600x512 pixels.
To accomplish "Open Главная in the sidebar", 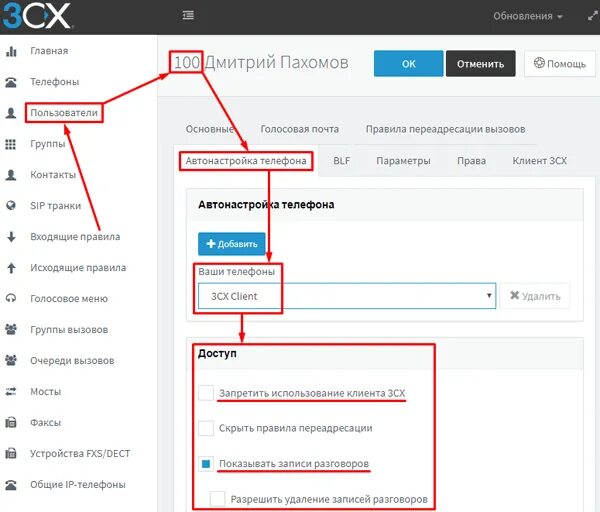I will click(x=49, y=51).
